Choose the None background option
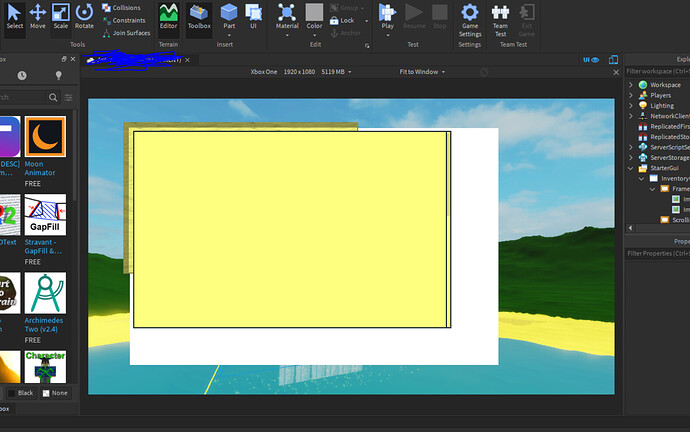The image size is (690, 432). pyautogui.click(x=55, y=393)
